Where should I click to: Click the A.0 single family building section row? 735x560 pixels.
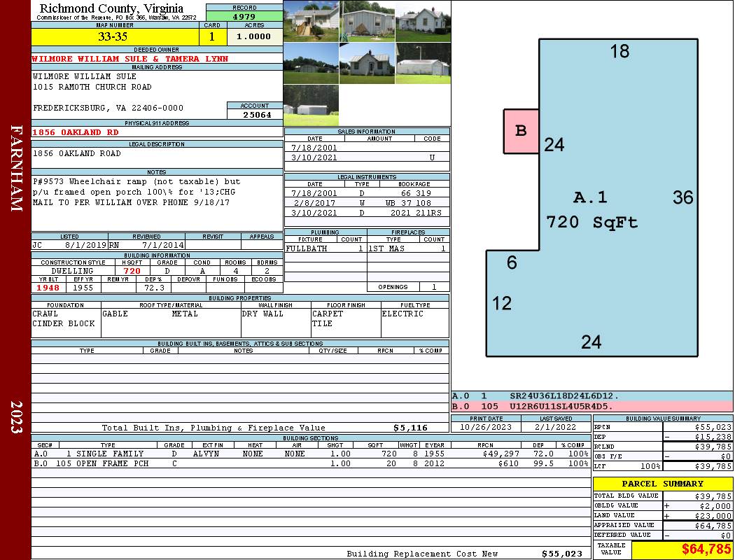coord(311,454)
